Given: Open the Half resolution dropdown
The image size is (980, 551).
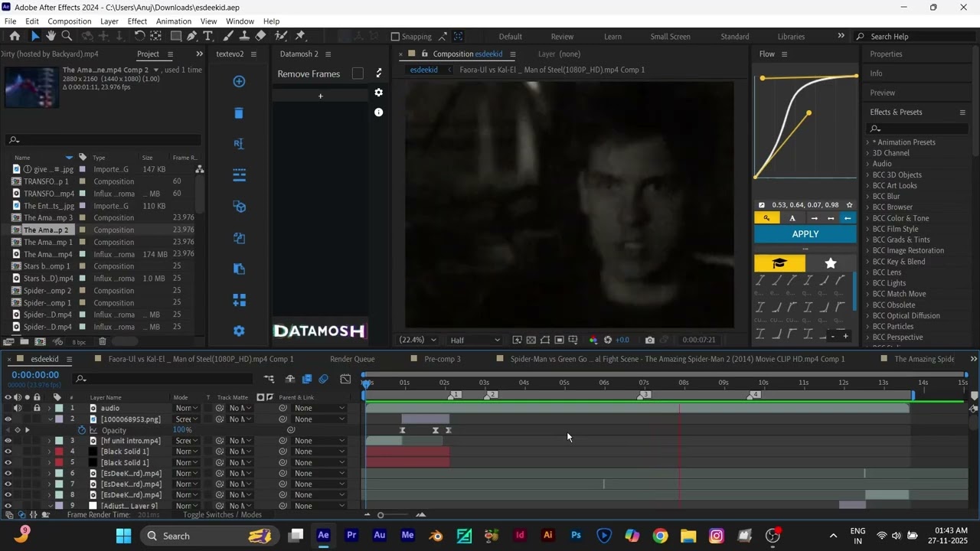Looking at the screenshot, I should [475, 340].
